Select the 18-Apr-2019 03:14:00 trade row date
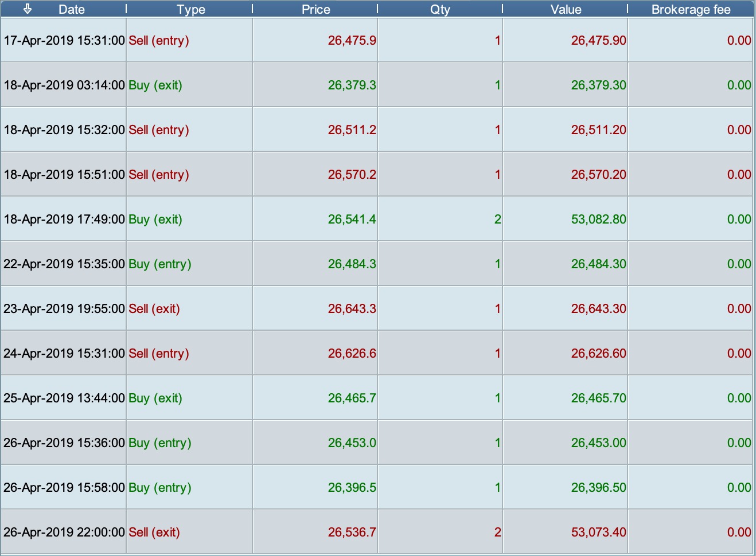 (x=64, y=85)
